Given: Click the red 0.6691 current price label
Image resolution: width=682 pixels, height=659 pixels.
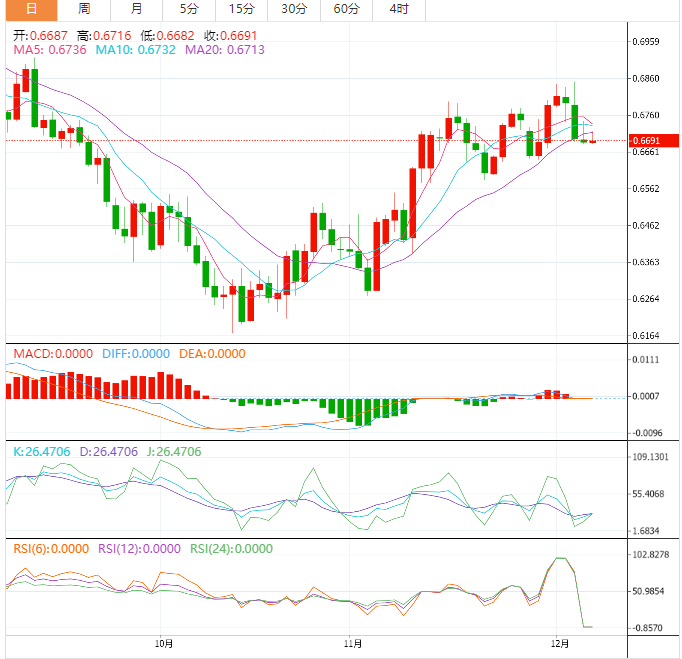Looking at the screenshot, I should pyautogui.click(x=654, y=140).
